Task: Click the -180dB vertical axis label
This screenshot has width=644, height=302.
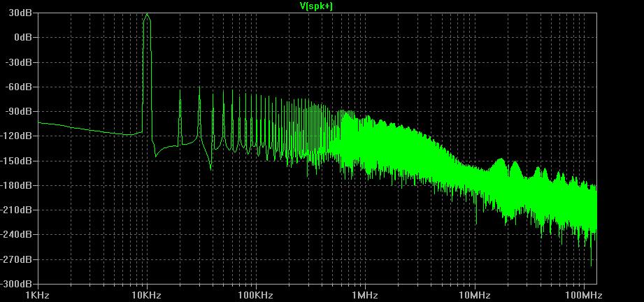Action: 16,186
